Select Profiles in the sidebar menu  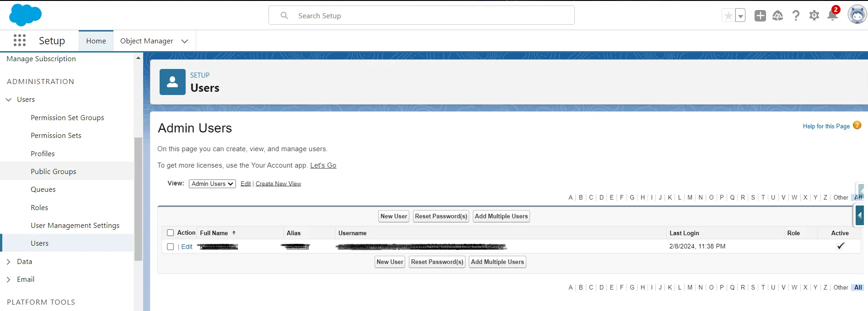pyautogui.click(x=43, y=154)
